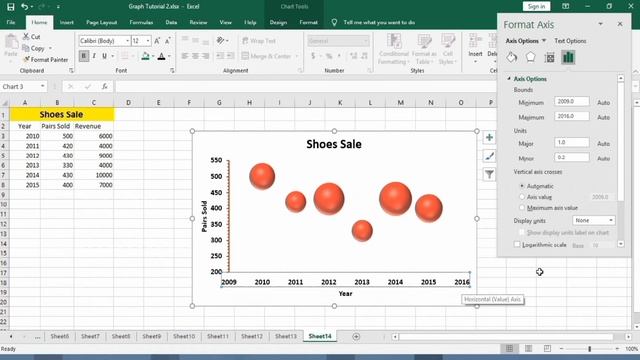This screenshot has width=640, height=360.
Task: Click the Pairs Sold axis title
Action: tap(204, 216)
